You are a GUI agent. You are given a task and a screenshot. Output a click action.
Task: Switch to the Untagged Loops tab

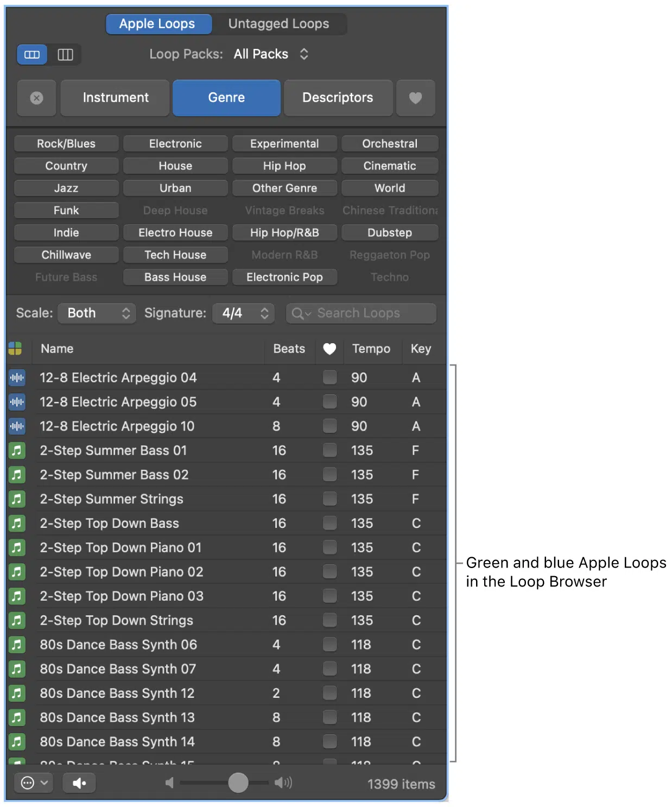click(278, 24)
